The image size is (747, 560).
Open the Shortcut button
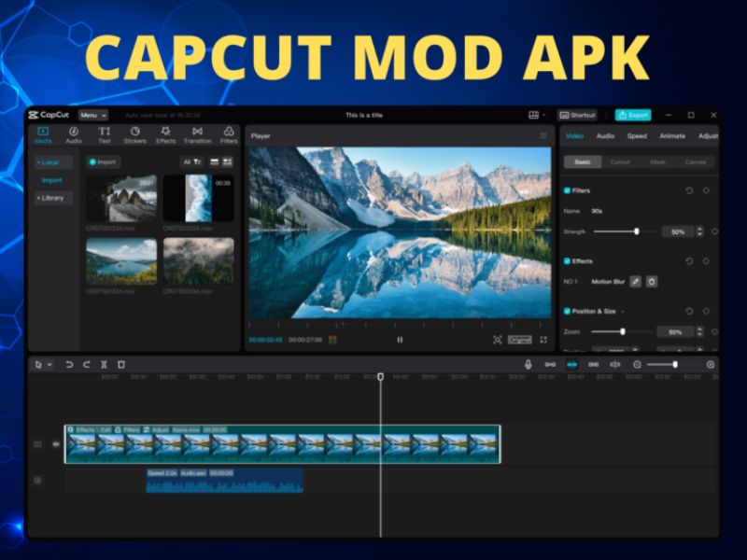tap(577, 115)
